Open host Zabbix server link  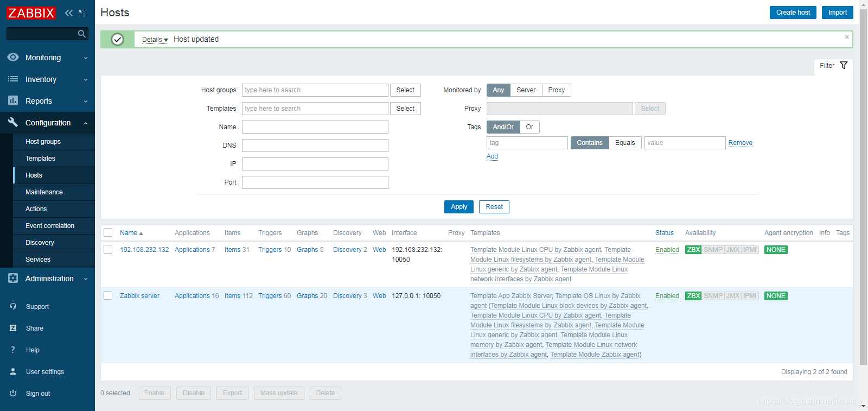pos(139,296)
